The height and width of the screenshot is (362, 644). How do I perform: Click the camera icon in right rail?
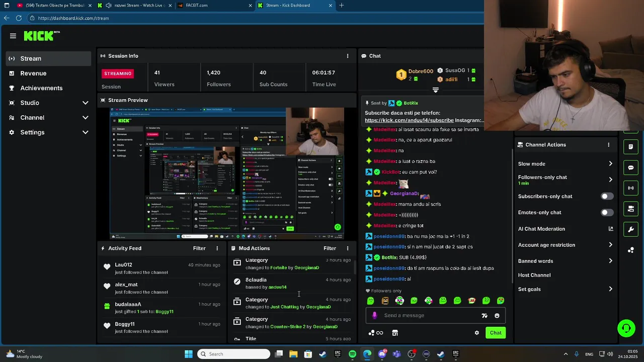tap(631, 209)
